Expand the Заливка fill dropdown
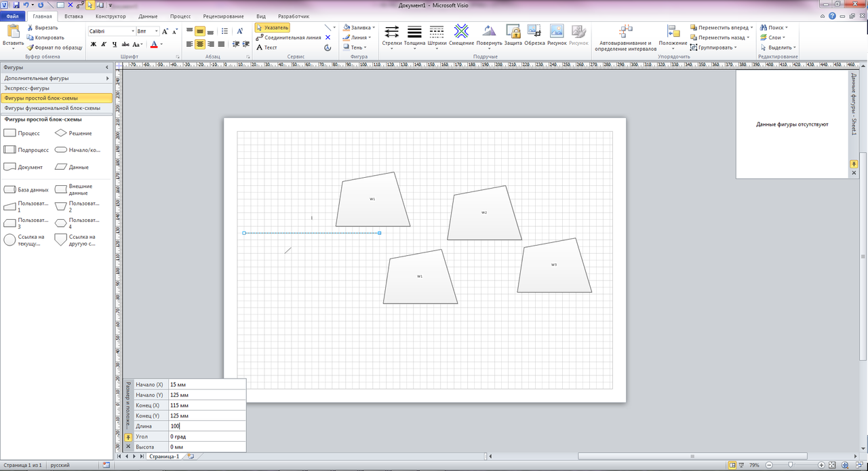This screenshot has width=868, height=471. click(x=373, y=27)
